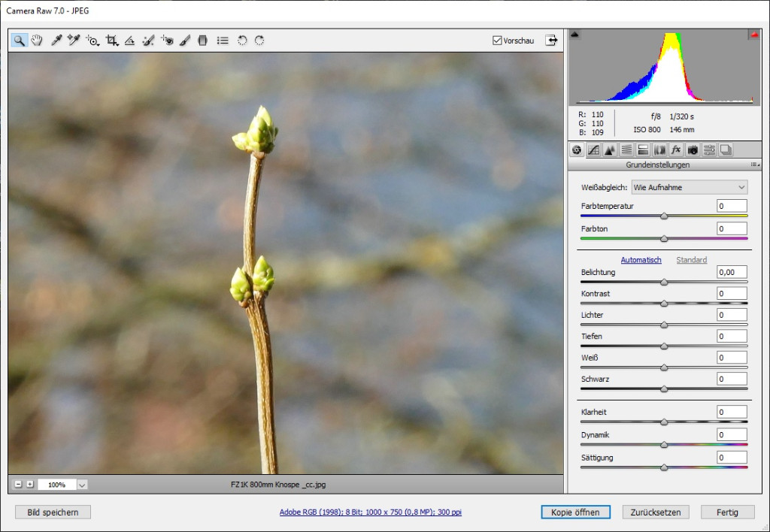Select the Spot Removal tool
This screenshot has height=532, width=770.
pyautogui.click(x=147, y=41)
